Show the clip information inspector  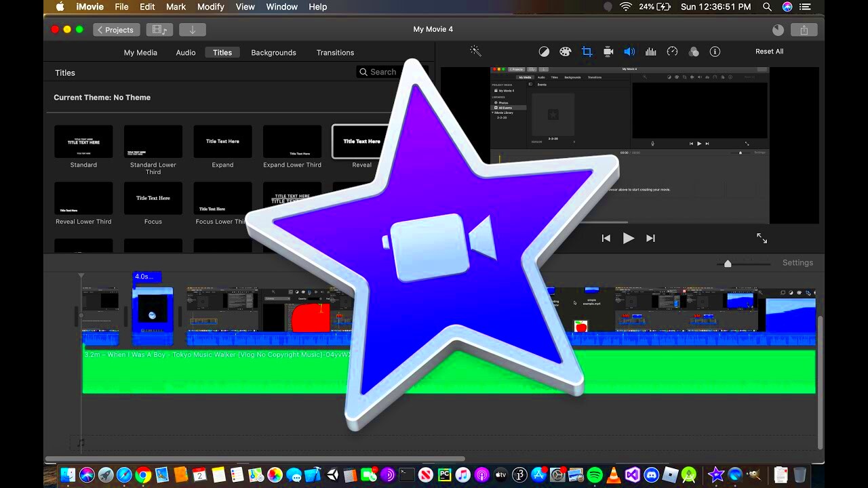pos(715,52)
